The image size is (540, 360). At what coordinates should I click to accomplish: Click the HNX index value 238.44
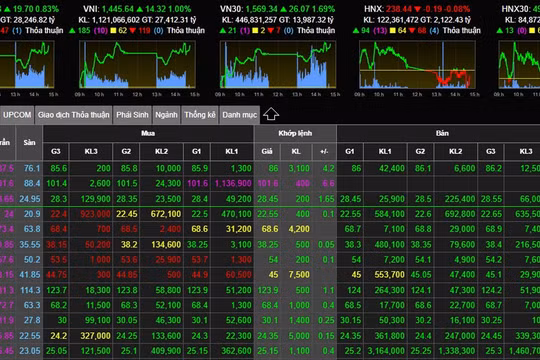(x=399, y=9)
